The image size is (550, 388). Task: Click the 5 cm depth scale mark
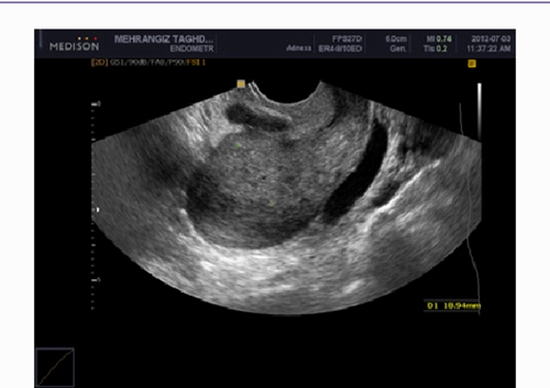pos(96,280)
